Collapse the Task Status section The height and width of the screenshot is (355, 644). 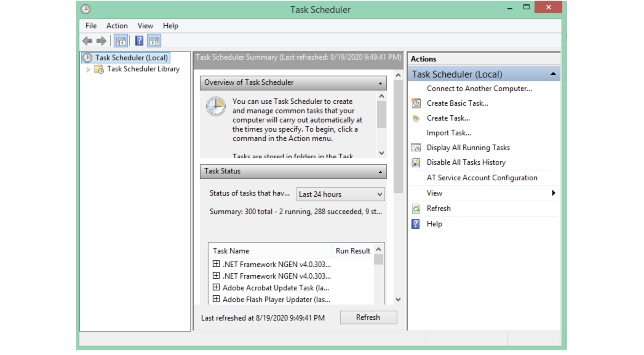[x=380, y=172]
